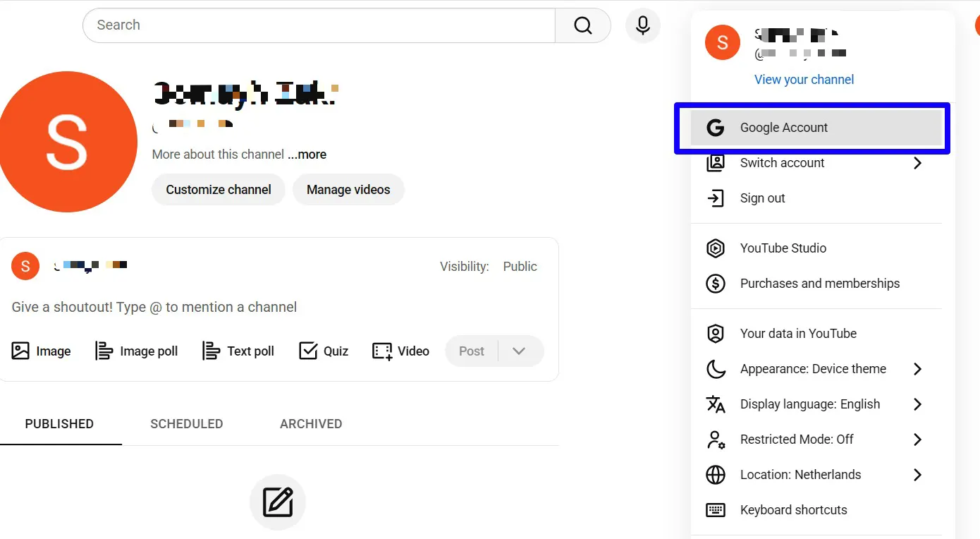This screenshot has width=980, height=539.
Task: Click the Customize channel button
Action: coord(219,190)
